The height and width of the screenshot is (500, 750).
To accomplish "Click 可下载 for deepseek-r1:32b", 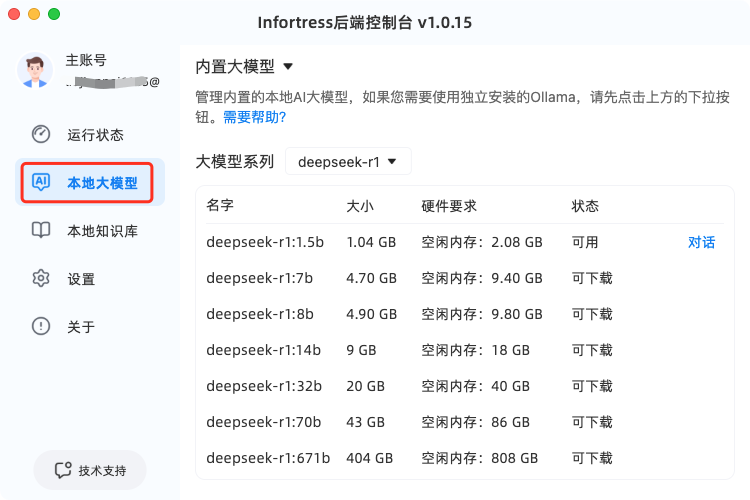I will pyautogui.click(x=592, y=386).
